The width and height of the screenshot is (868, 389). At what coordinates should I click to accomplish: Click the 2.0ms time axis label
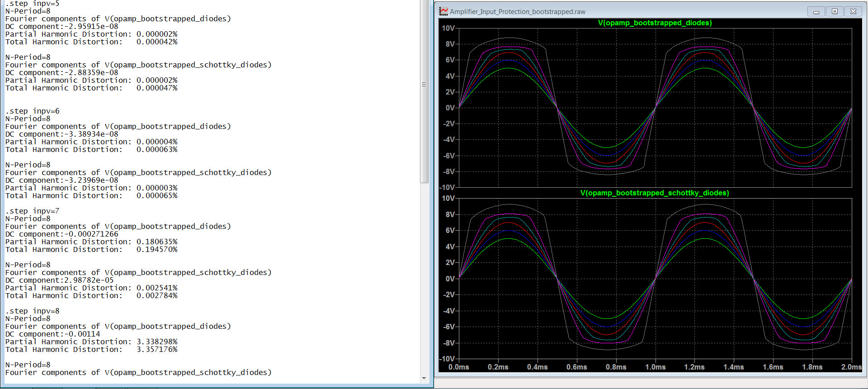852,367
